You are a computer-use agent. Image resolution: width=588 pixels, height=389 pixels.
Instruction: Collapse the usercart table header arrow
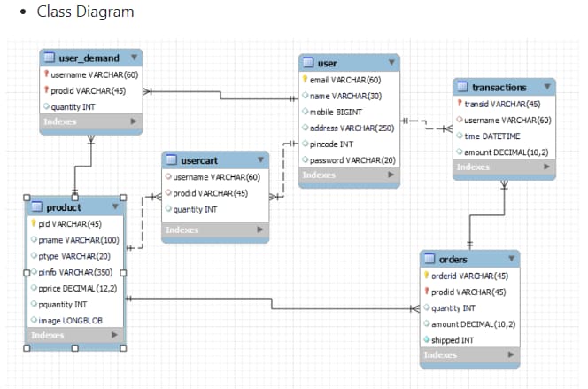(x=260, y=160)
